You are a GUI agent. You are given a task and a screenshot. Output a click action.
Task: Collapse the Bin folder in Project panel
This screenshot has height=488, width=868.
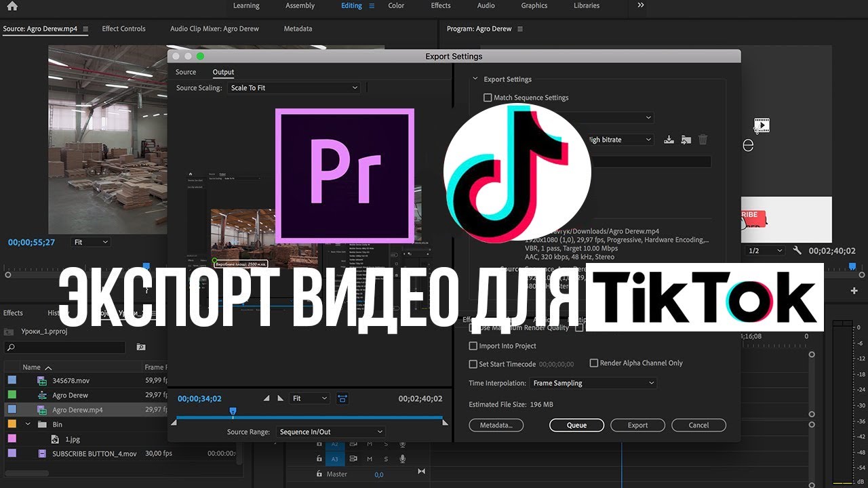pyautogui.click(x=28, y=424)
